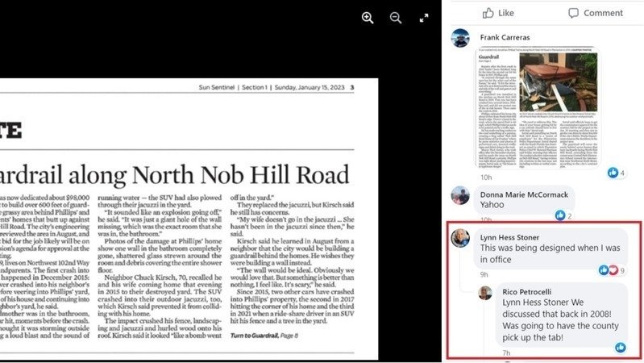The image size is (644, 363).
Task: View like reaction on Rico Petrocelli's reply
Action: (621, 348)
